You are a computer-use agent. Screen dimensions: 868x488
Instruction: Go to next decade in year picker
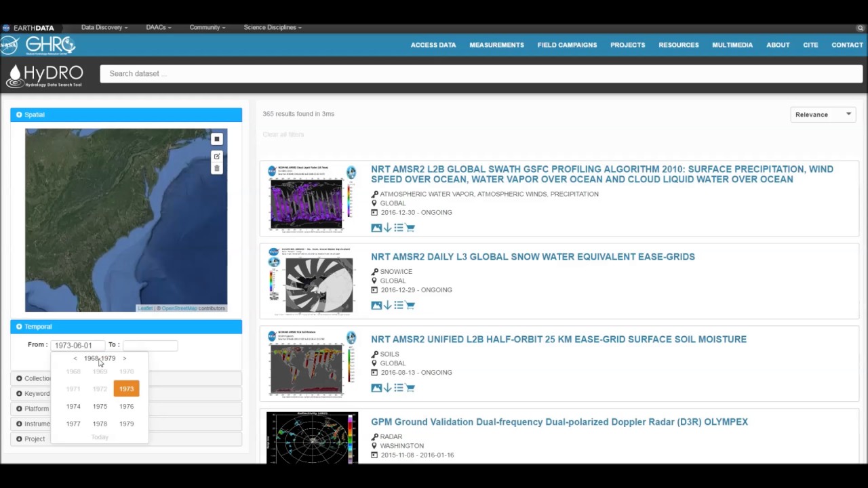pyautogui.click(x=125, y=359)
